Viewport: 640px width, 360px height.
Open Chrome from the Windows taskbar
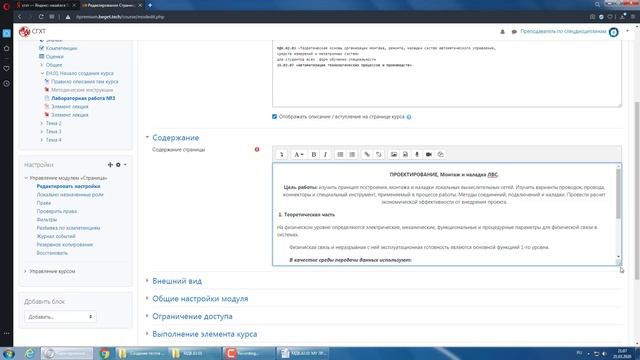(104, 353)
